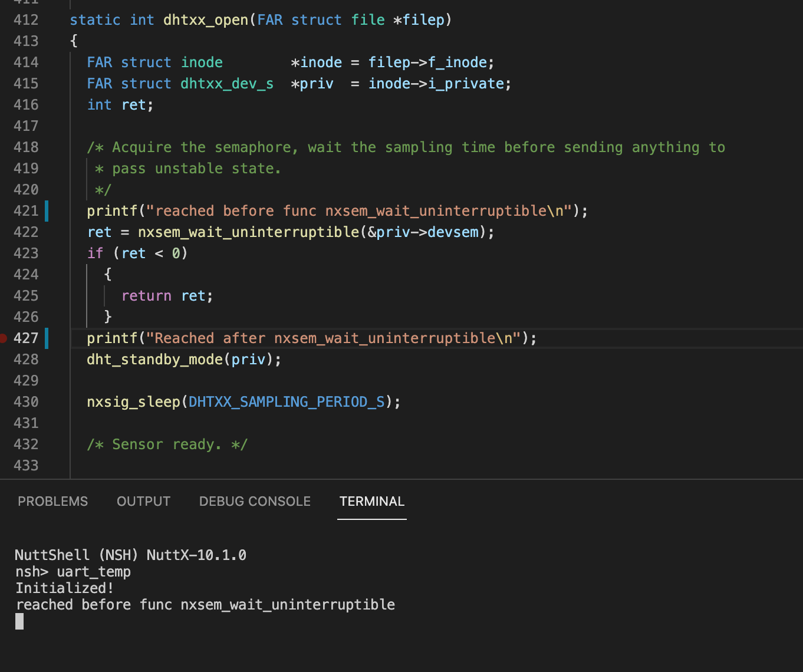This screenshot has height=672, width=803.
Task: Activate the TERMINAL tab
Action: click(x=372, y=501)
